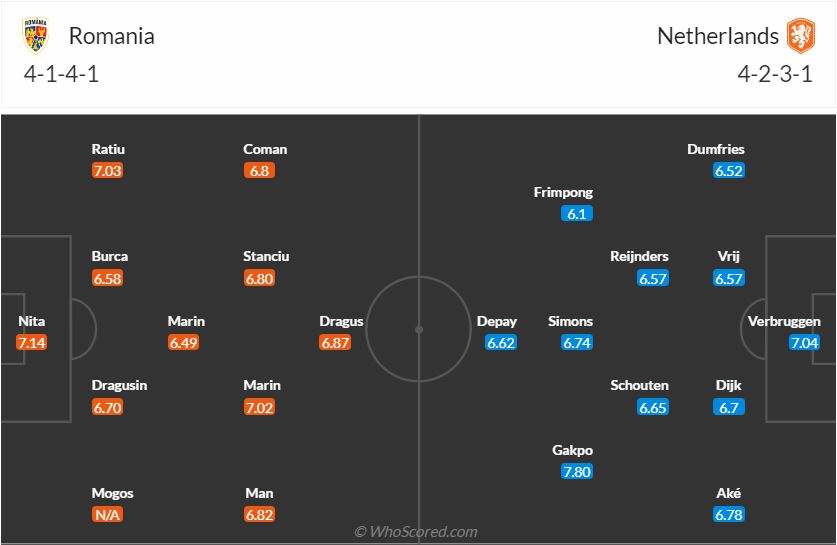Select goalkeeper Nita's 7.14 rating badge

pos(32,343)
